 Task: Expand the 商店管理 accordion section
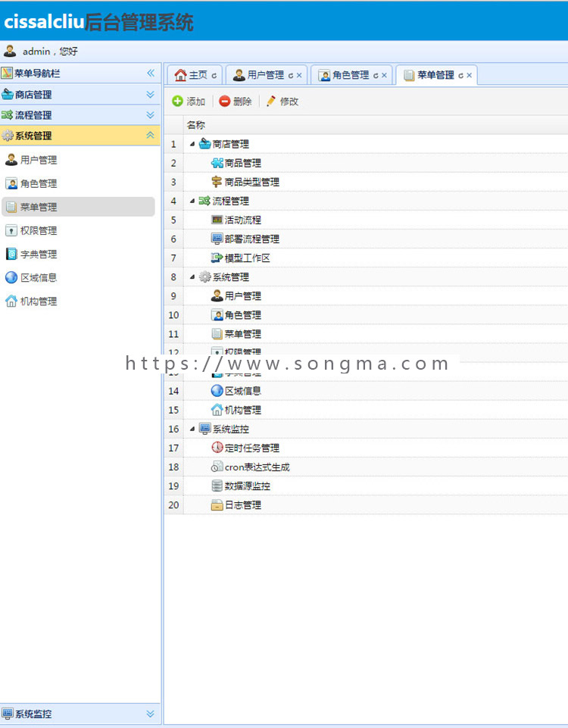click(151, 94)
